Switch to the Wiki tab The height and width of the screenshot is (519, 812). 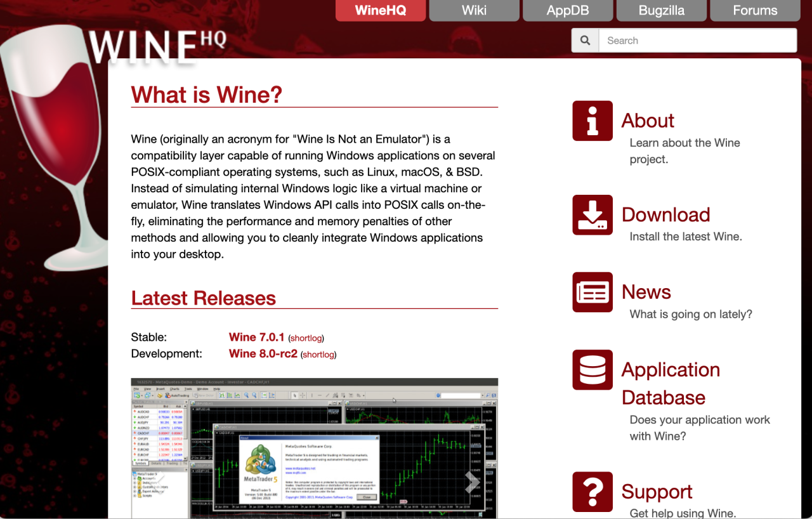tap(474, 10)
